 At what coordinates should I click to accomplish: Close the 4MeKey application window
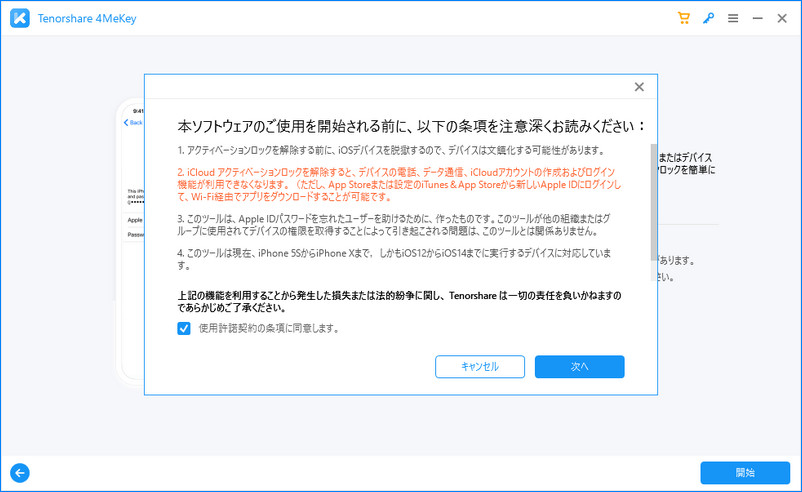[782, 18]
